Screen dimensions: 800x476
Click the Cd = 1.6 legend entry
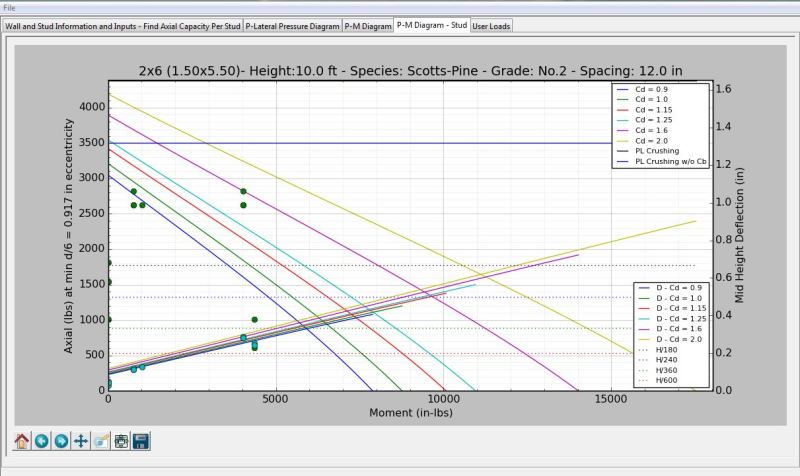click(642, 131)
